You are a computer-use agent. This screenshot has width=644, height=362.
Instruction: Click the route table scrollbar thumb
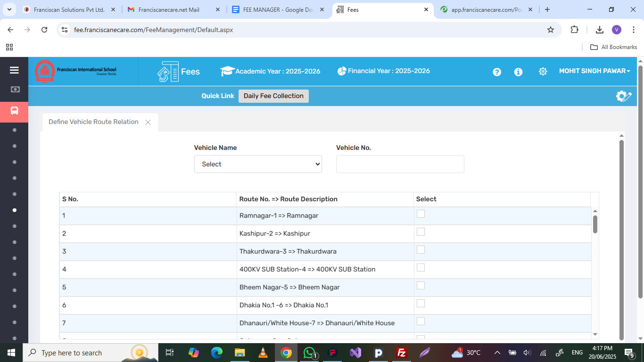click(595, 224)
